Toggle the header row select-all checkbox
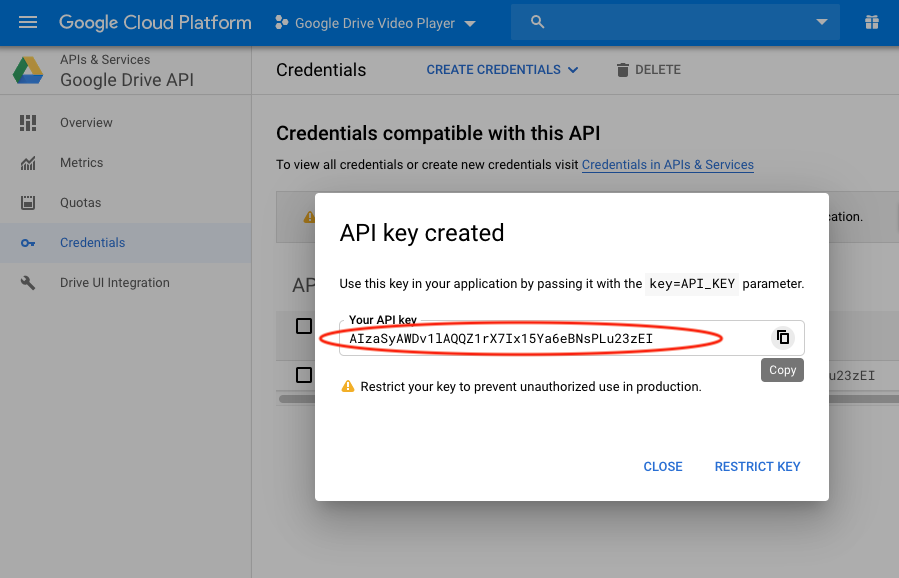 point(304,326)
